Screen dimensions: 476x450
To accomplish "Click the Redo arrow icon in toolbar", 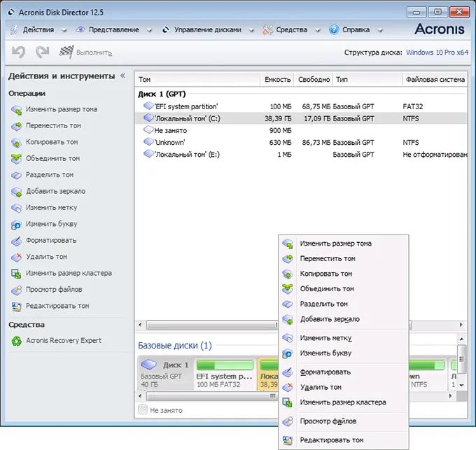I will coord(42,52).
